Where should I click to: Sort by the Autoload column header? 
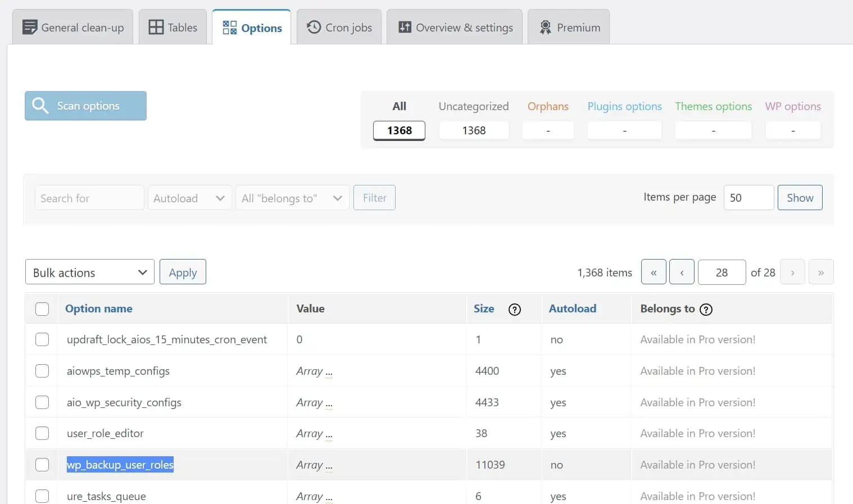click(572, 308)
